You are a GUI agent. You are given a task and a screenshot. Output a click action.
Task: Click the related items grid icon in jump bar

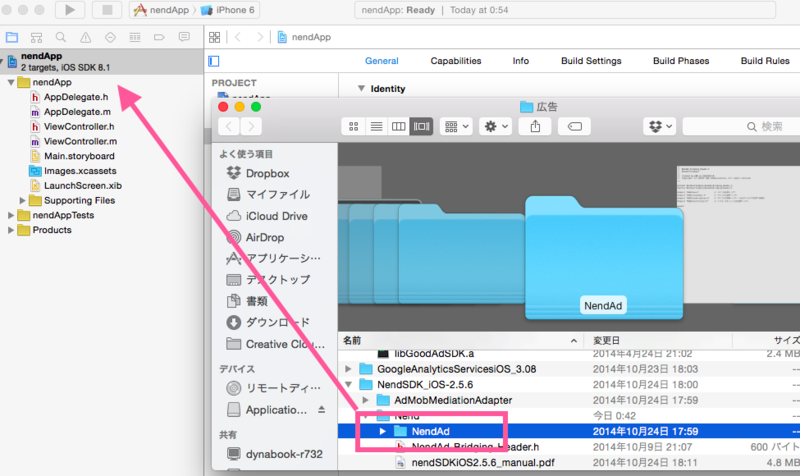(x=215, y=37)
